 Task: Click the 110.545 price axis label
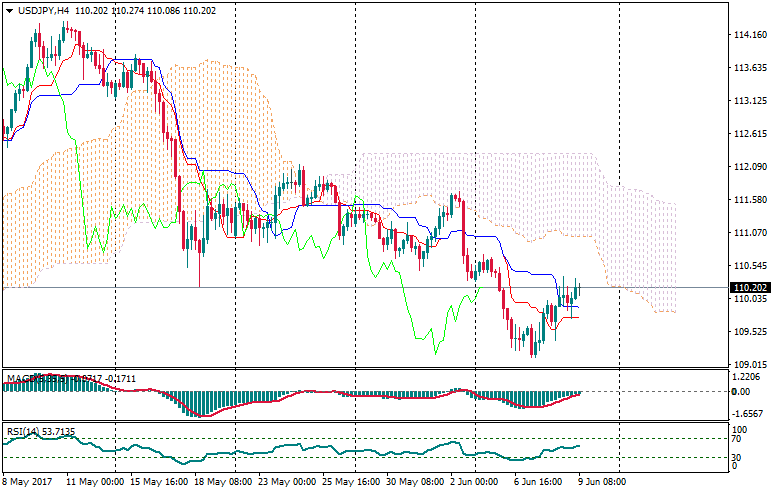[749, 266]
